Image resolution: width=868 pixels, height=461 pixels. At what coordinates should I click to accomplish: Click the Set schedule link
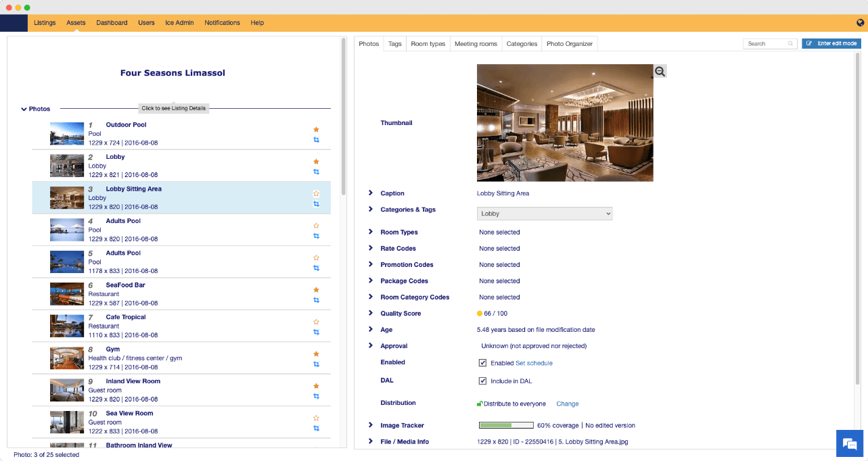click(534, 363)
